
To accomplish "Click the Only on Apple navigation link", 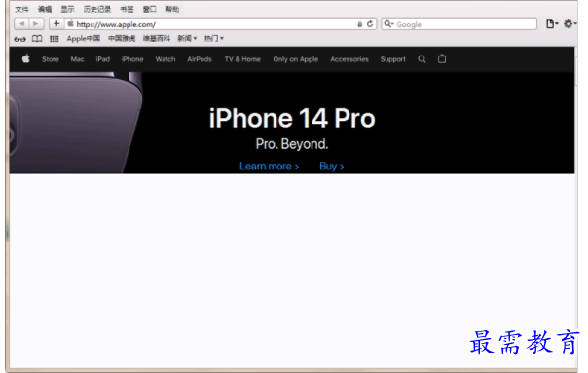I will click(x=296, y=59).
